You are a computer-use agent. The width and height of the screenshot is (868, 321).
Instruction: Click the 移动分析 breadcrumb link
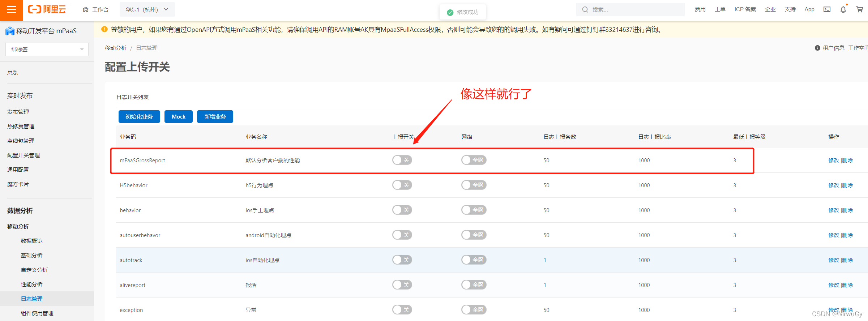pos(116,48)
